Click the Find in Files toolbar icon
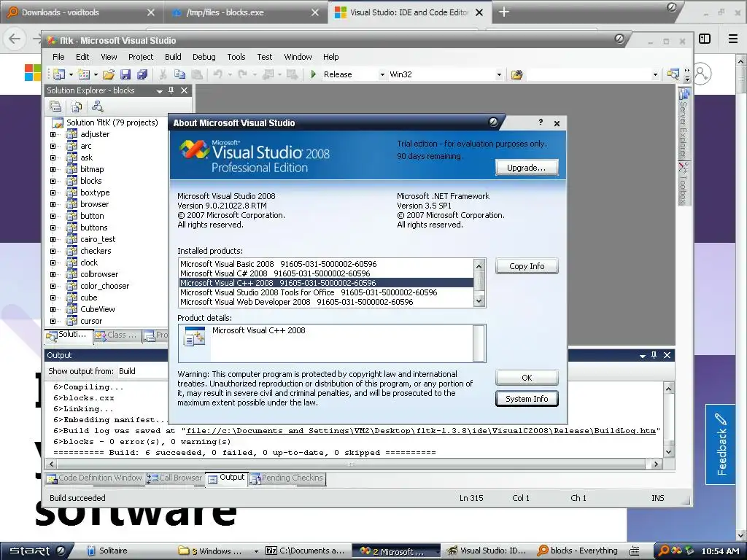 point(517,74)
